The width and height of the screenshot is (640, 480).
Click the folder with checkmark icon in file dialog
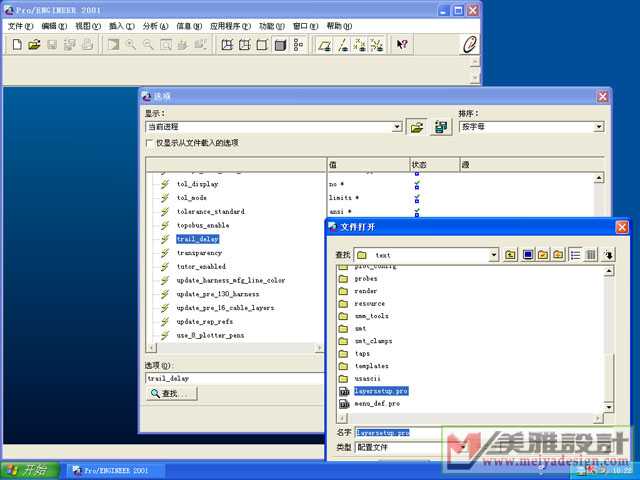click(x=543, y=255)
